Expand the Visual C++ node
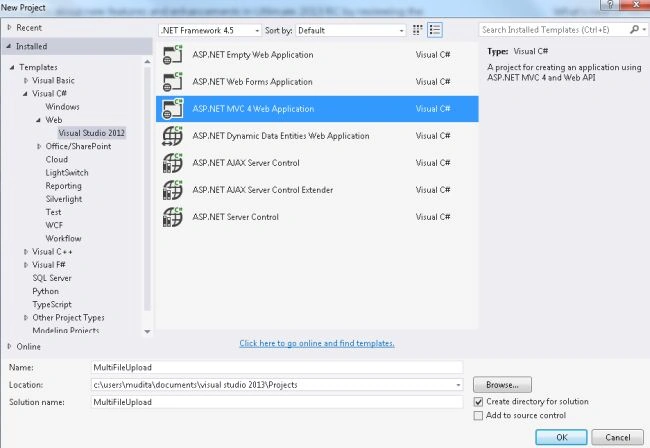This screenshot has height=448, width=650. [26, 252]
